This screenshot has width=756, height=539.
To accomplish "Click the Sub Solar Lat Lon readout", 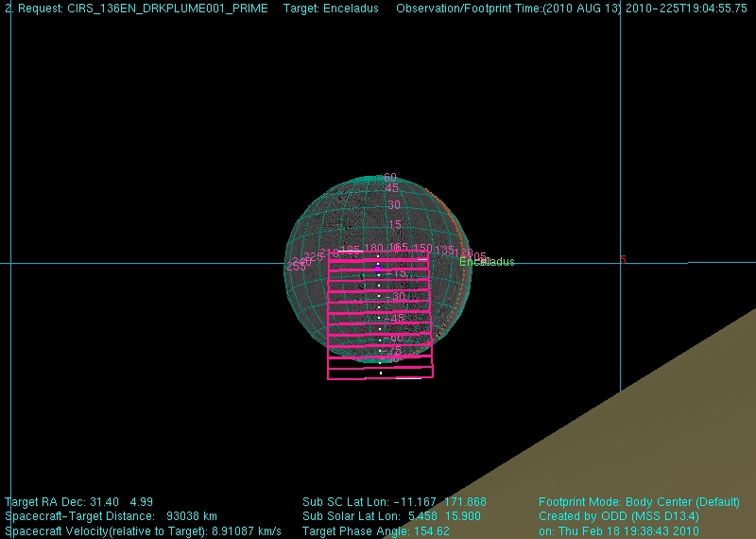I will (x=391, y=516).
